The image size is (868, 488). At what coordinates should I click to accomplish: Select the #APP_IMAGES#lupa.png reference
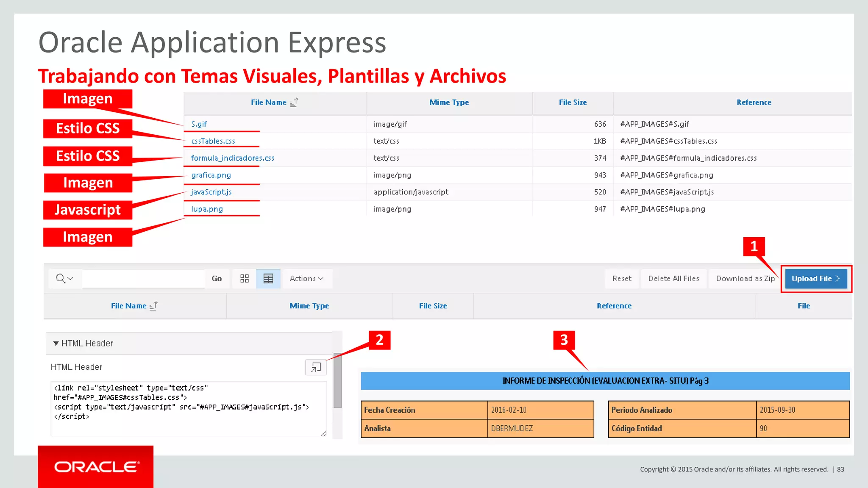click(663, 209)
